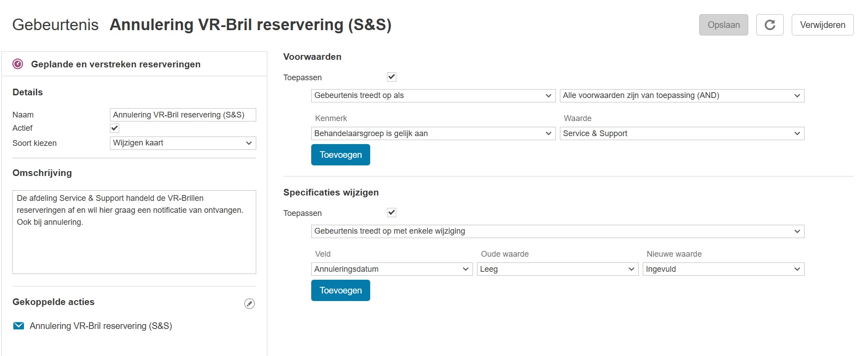The image size is (868, 356).
Task: Open the Soort kiezen dropdown
Action: (183, 143)
